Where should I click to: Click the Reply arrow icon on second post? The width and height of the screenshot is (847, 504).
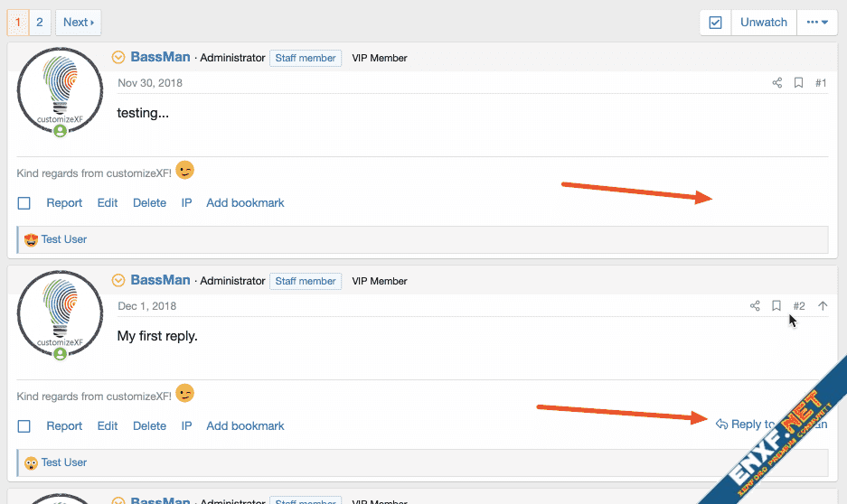pyautogui.click(x=721, y=425)
